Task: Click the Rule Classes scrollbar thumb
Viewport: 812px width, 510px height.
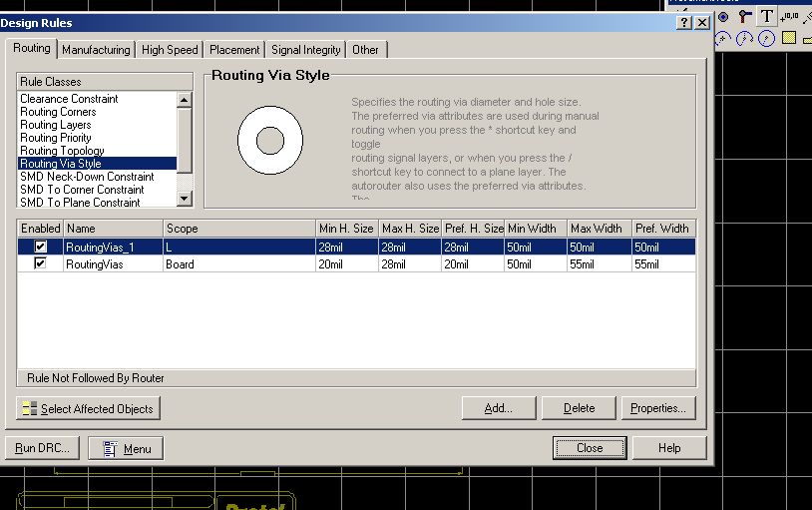Action: [x=185, y=141]
